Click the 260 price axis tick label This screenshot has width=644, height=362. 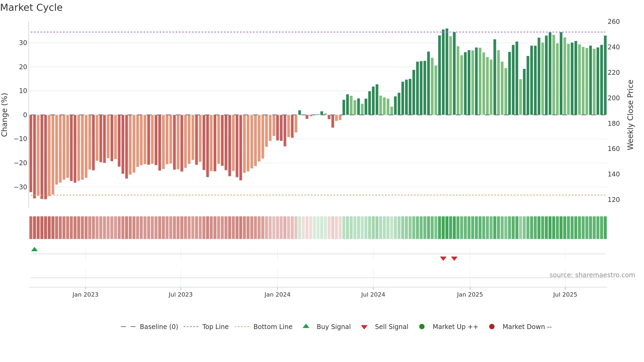[x=614, y=22]
